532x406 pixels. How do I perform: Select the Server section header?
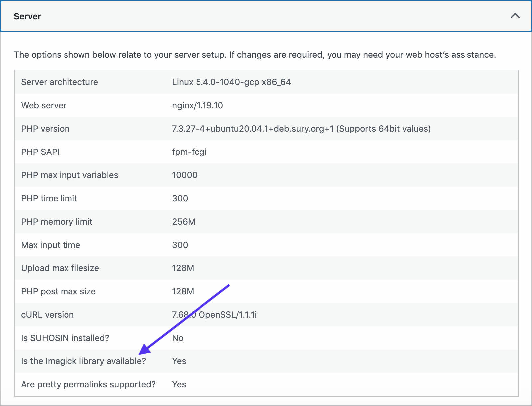point(27,16)
